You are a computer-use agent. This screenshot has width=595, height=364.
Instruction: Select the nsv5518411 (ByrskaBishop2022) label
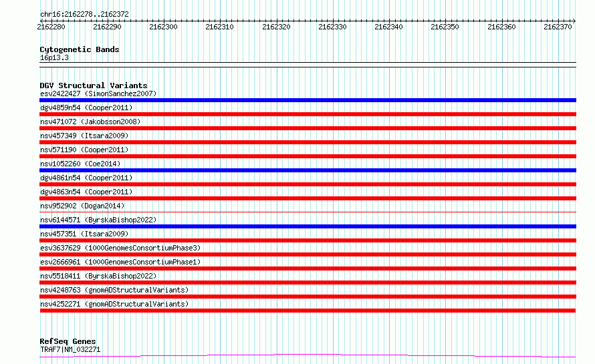click(98, 276)
